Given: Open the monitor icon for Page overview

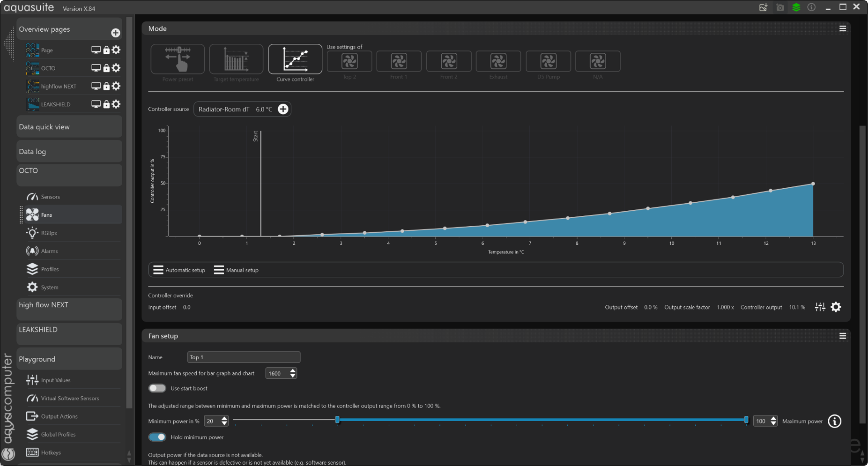Looking at the screenshot, I should [x=96, y=50].
